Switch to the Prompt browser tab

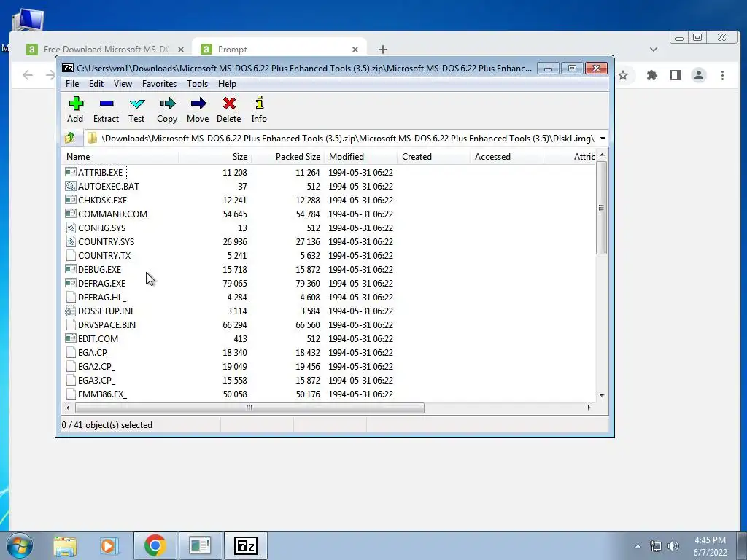279,50
